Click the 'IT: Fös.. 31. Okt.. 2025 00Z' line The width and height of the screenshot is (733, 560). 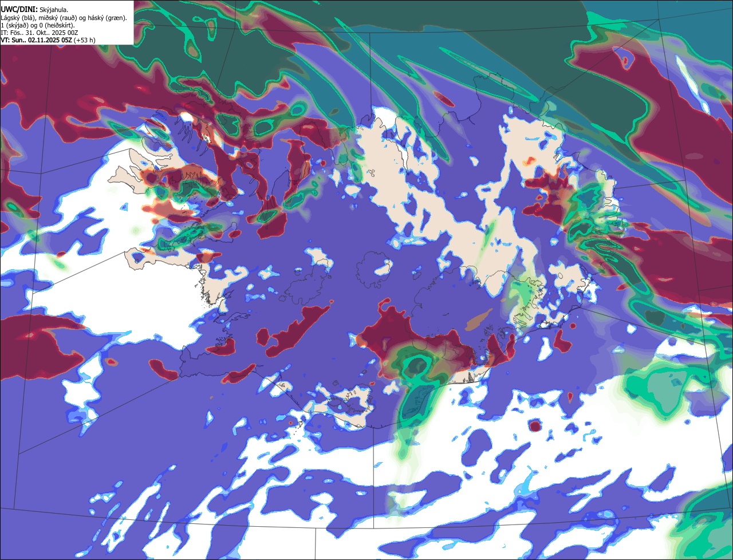click(x=39, y=33)
